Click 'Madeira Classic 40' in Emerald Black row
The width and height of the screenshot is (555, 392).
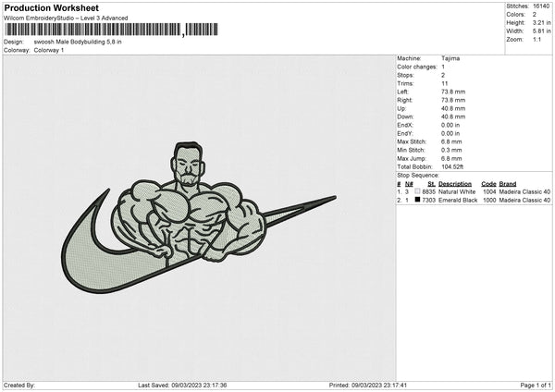coord(524,201)
